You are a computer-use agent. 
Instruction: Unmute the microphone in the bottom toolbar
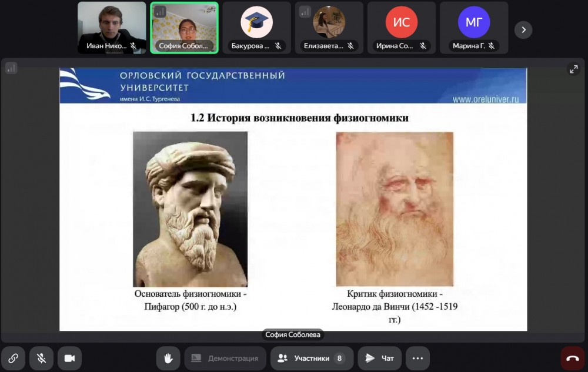pyautogui.click(x=41, y=358)
